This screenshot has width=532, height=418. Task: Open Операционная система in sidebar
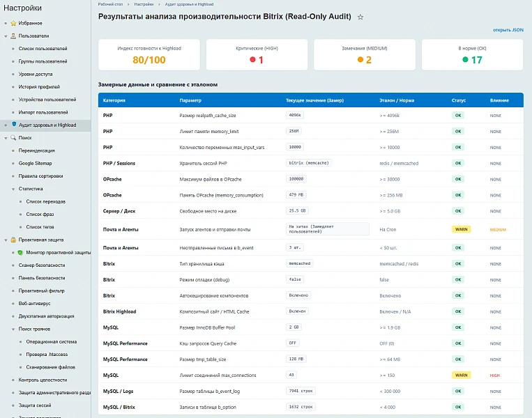tap(51, 342)
